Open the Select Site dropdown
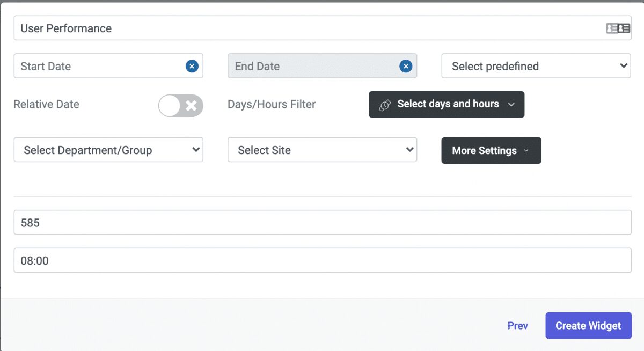The width and height of the screenshot is (644, 351). pos(322,150)
